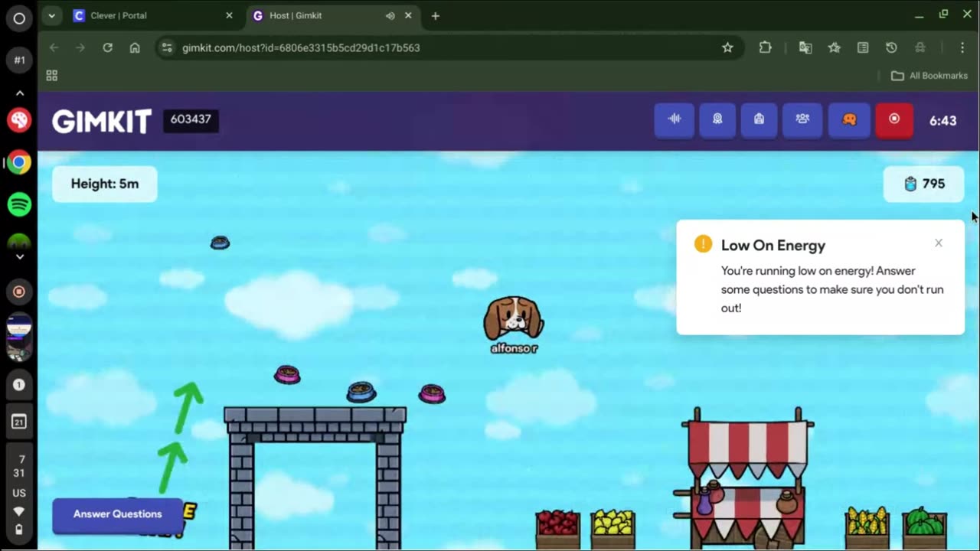Click the blue bowl on the stone arch

(x=361, y=392)
